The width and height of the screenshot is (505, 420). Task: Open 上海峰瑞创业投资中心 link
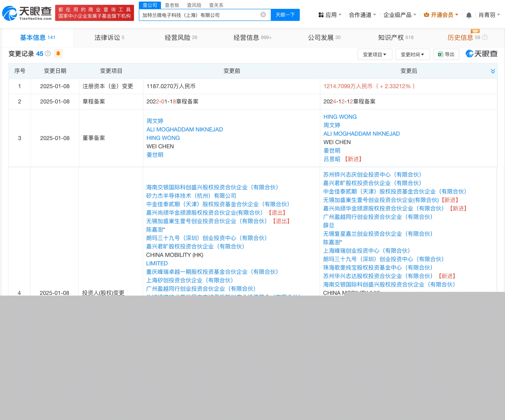pos(367,251)
